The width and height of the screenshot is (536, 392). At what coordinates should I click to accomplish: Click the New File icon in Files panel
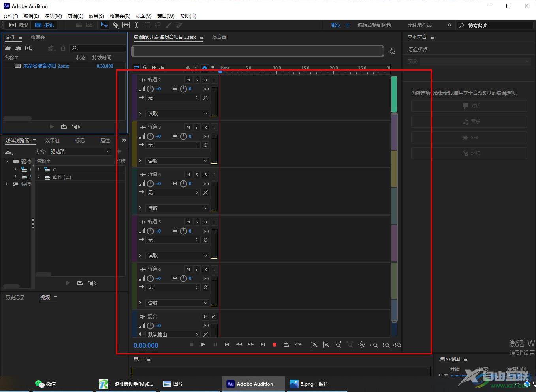(x=28, y=48)
